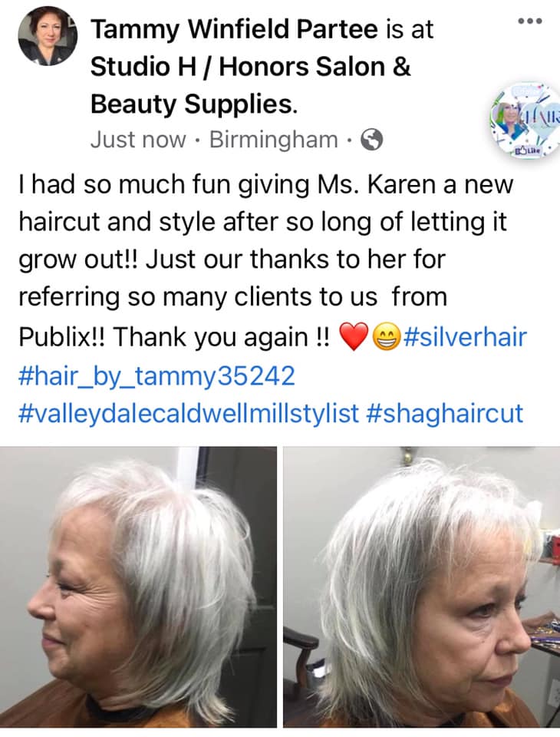Click the Beauty Supplies line of the page name
Image resolution: width=560 pixels, height=737 pixels.
pos(193,104)
